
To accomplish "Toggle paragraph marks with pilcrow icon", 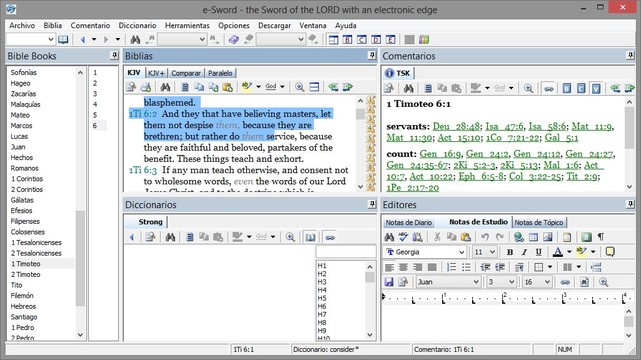I will [x=601, y=237].
